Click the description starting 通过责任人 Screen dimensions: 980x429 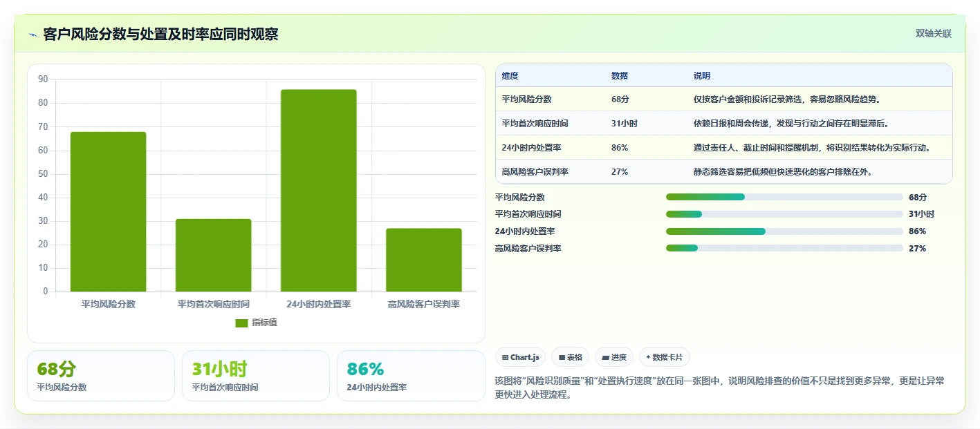pos(812,147)
